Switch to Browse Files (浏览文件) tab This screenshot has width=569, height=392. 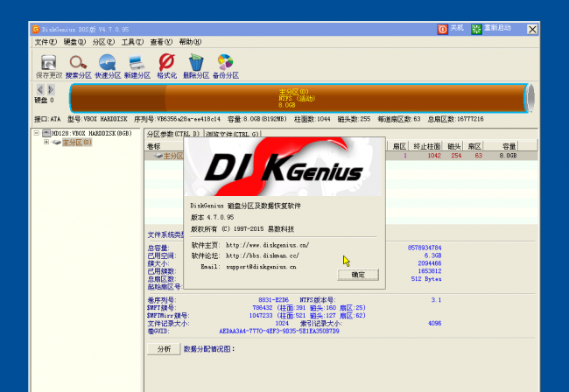click(x=232, y=134)
